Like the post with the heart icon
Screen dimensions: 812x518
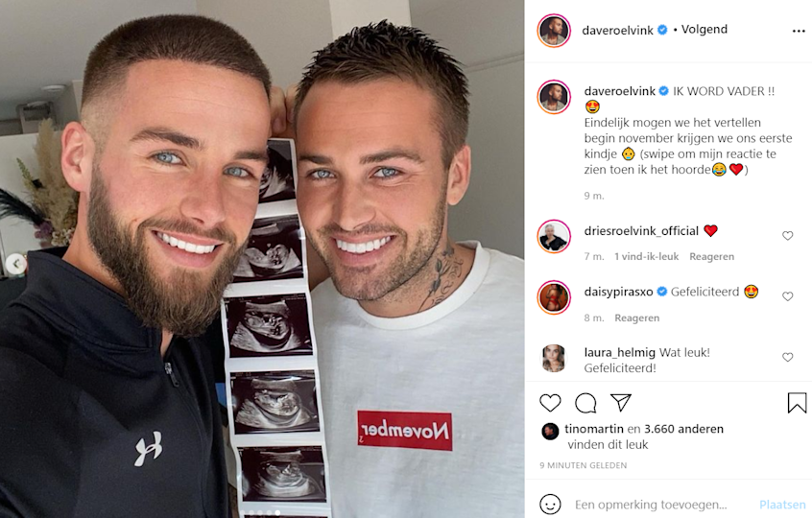click(x=550, y=403)
